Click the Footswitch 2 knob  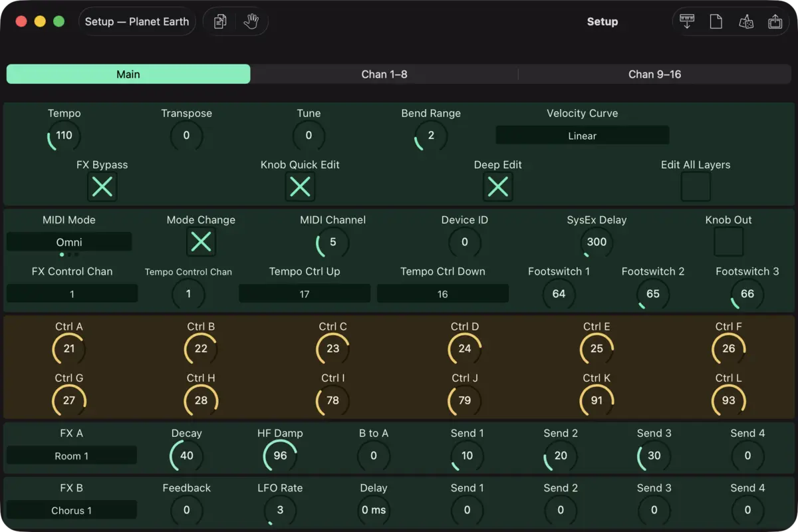click(x=653, y=294)
